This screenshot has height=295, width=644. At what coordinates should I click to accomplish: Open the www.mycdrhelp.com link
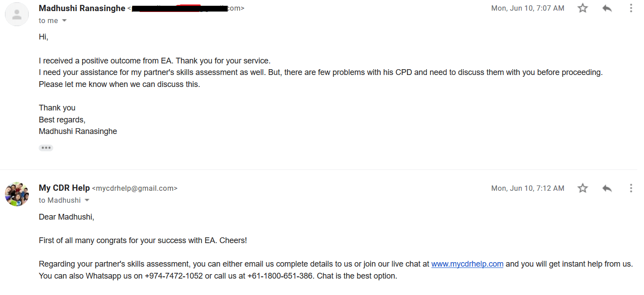pyautogui.click(x=467, y=264)
